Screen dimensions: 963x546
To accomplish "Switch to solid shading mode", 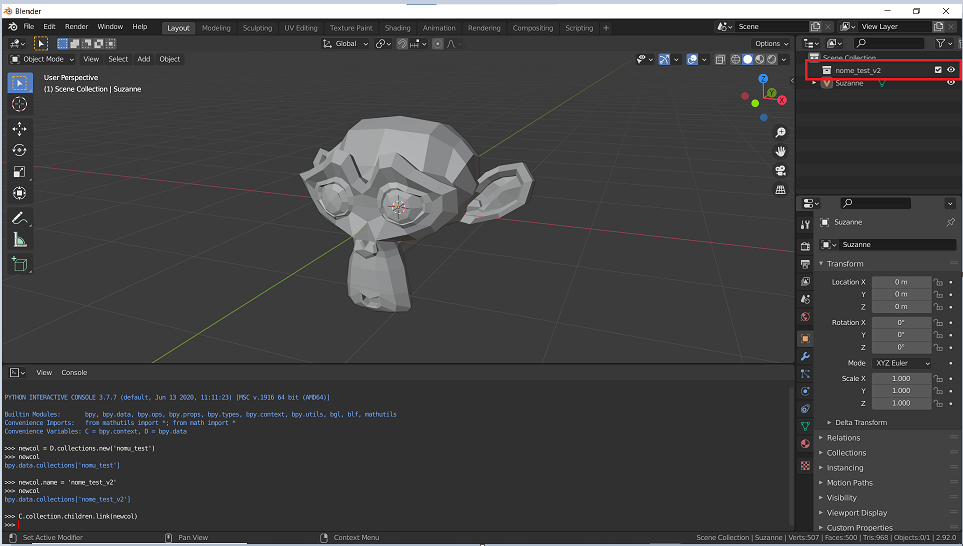I will tap(747, 60).
